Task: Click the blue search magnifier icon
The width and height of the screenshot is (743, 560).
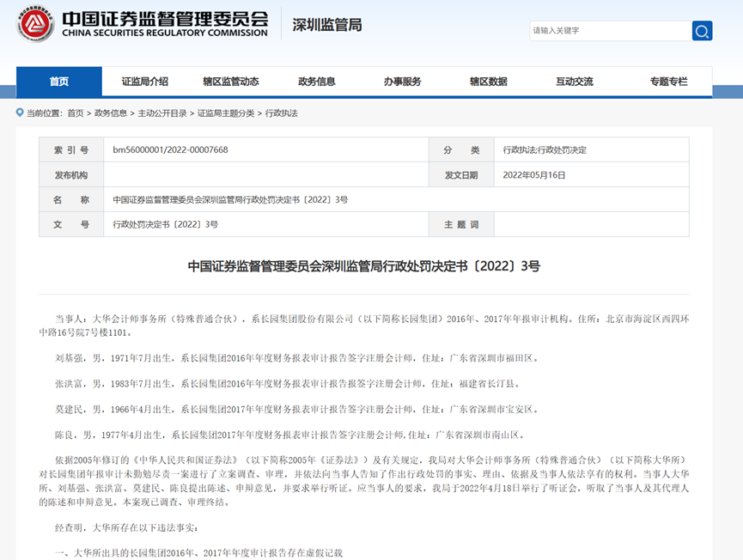Action: [x=702, y=31]
